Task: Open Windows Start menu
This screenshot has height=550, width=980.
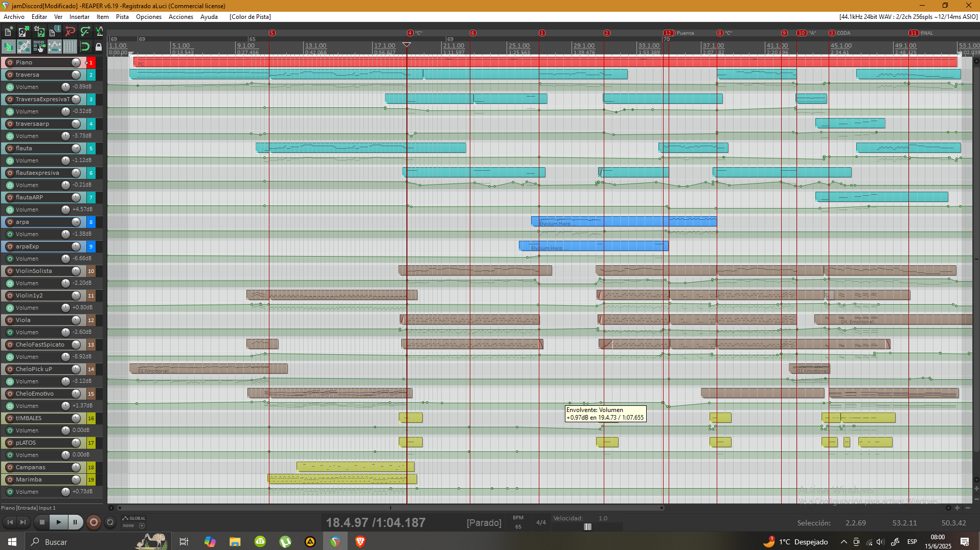Action: [12, 542]
